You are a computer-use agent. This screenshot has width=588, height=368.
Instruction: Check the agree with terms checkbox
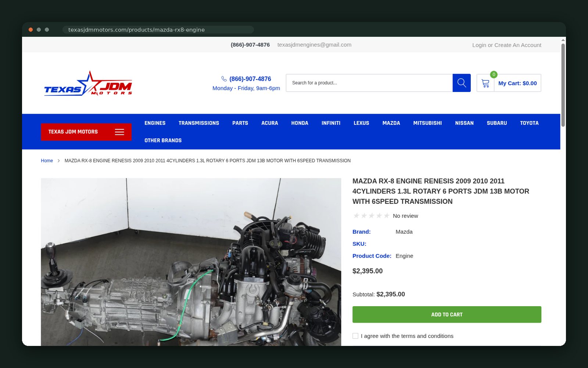[x=355, y=336]
